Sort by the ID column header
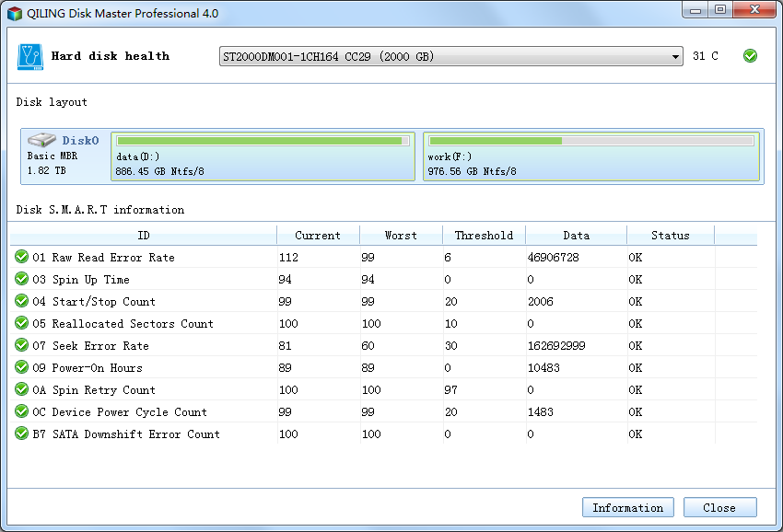The width and height of the screenshot is (783, 532). pyautogui.click(x=144, y=235)
